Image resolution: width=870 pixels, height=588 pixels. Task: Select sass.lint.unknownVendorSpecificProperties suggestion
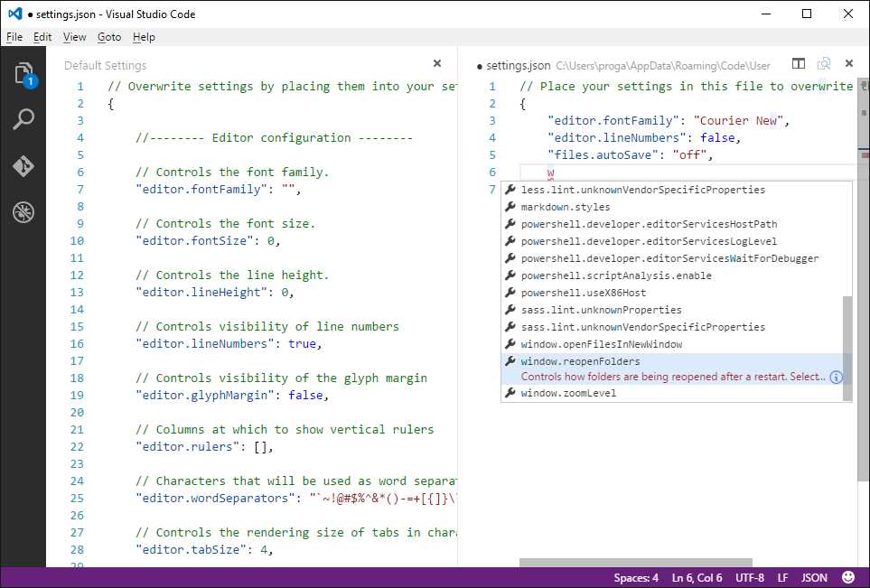click(672, 327)
